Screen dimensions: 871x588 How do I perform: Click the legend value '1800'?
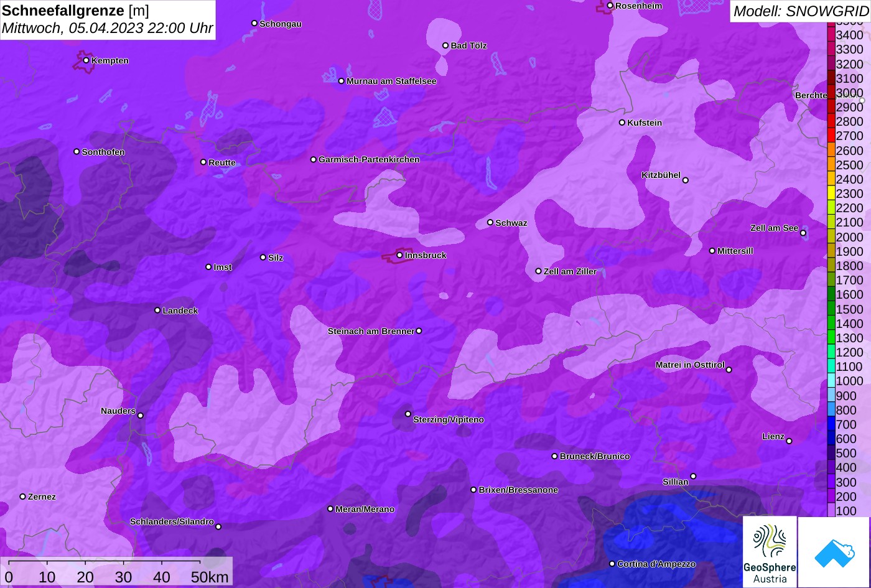849,266
